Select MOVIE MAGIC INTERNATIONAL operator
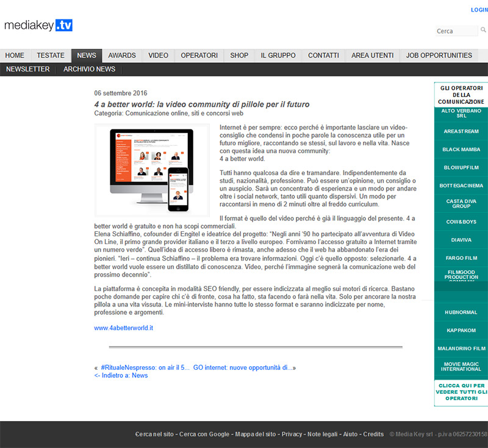The width and height of the screenshot is (488, 448). pos(461,366)
